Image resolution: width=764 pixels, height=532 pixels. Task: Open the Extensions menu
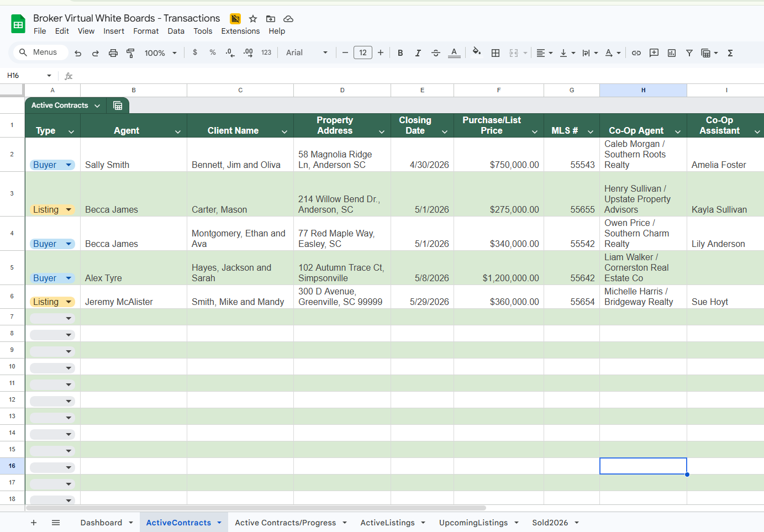[240, 31]
